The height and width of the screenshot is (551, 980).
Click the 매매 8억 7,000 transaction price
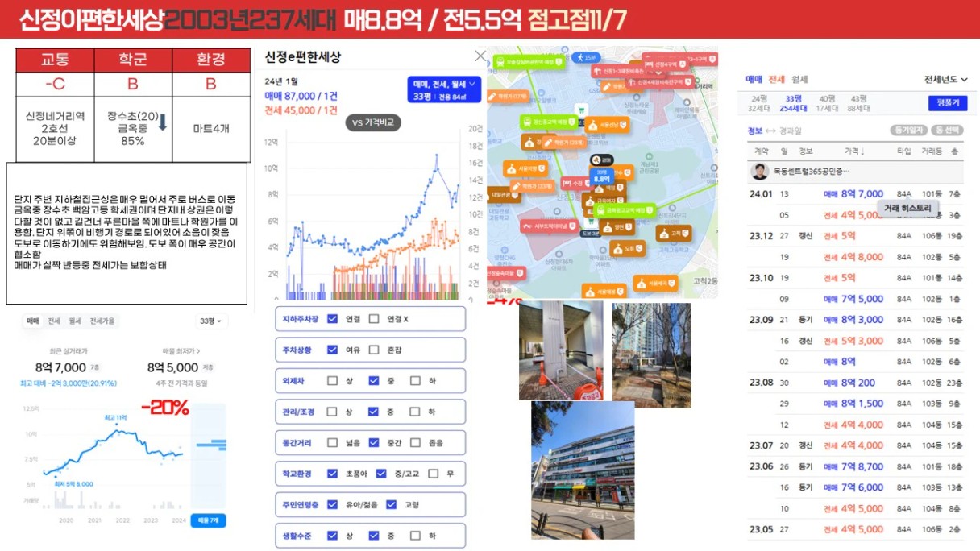coord(853,194)
